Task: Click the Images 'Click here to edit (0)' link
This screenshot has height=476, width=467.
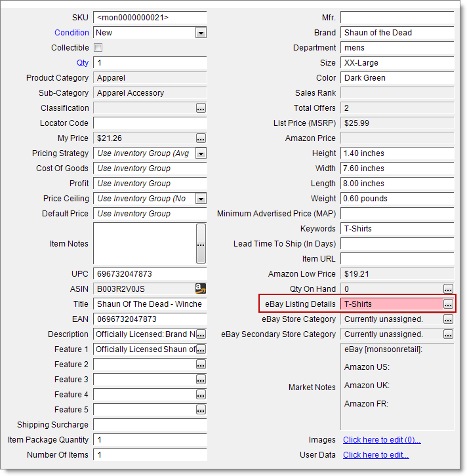Action: click(x=382, y=440)
